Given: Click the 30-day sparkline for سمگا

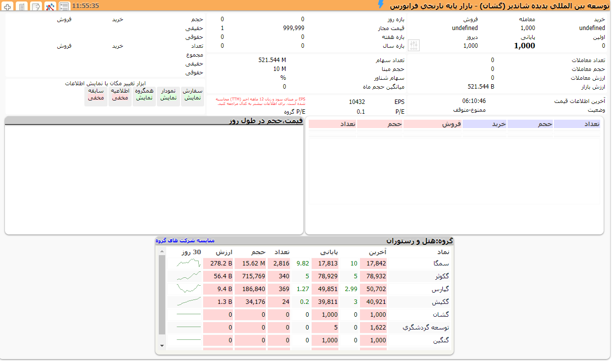Looking at the screenshot, I should pyautogui.click(x=189, y=264).
